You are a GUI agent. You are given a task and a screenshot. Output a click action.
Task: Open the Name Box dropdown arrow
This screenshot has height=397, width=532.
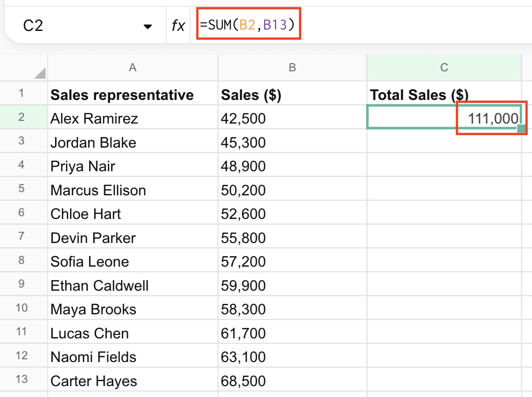tap(148, 26)
